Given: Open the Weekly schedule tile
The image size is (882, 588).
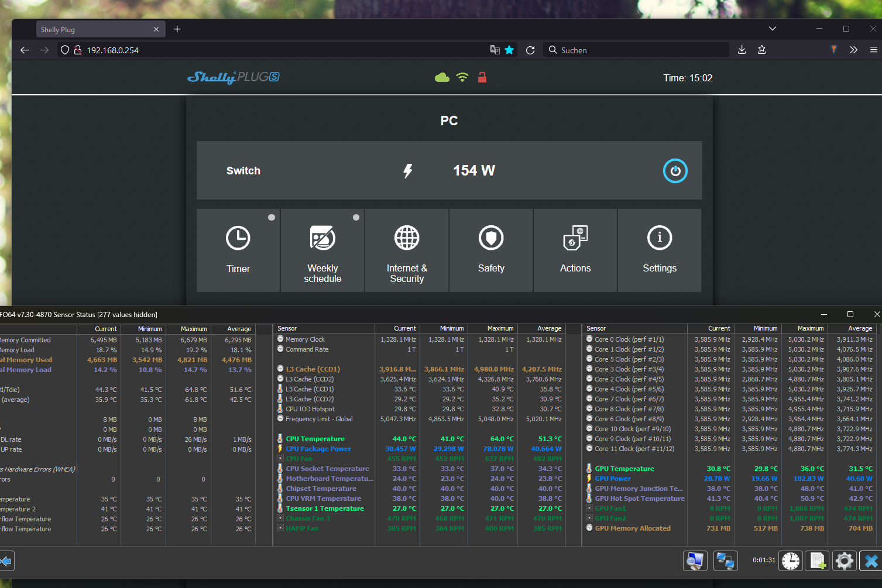Looking at the screenshot, I should tap(322, 250).
